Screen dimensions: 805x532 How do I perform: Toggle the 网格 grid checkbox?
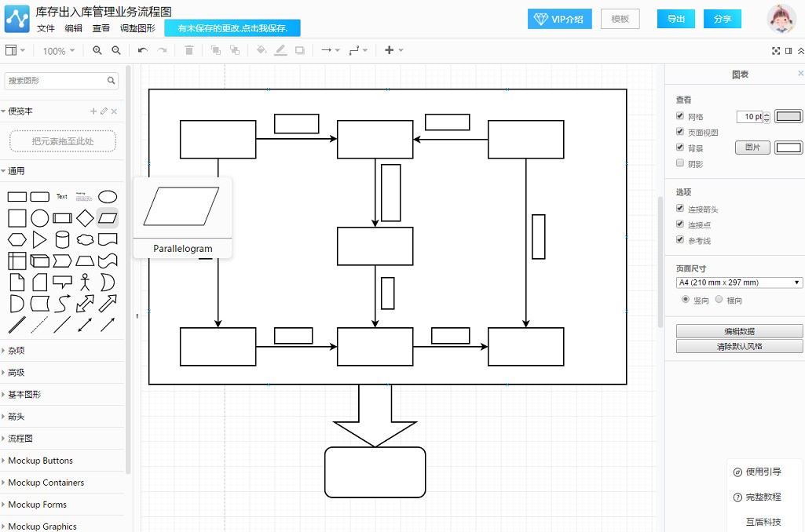[679, 116]
